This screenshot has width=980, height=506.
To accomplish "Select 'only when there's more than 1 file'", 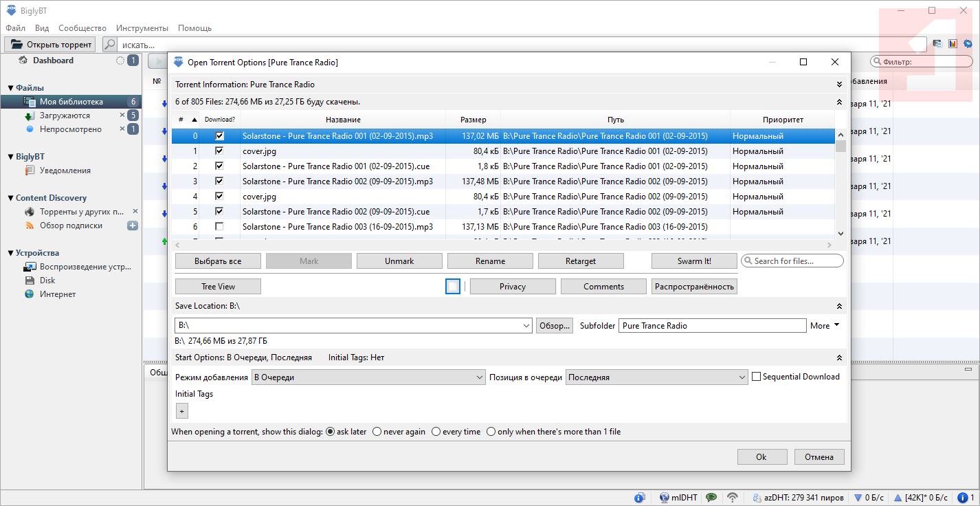I will [x=491, y=432].
